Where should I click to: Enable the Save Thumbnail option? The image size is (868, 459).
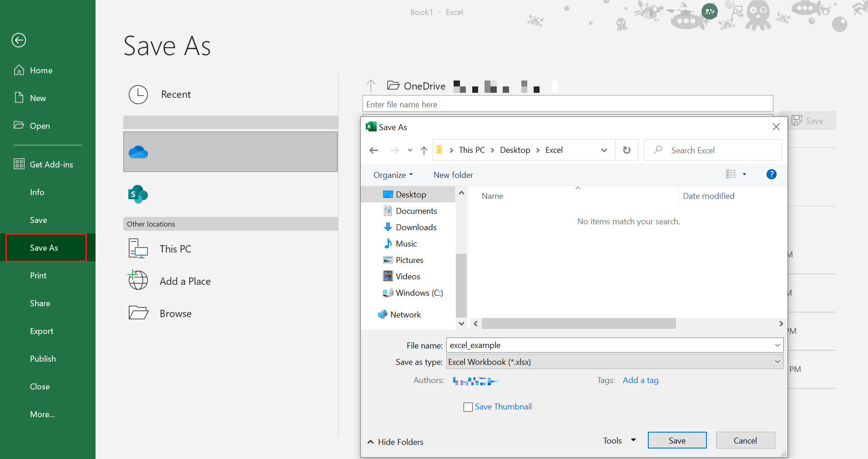tap(468, 407)
